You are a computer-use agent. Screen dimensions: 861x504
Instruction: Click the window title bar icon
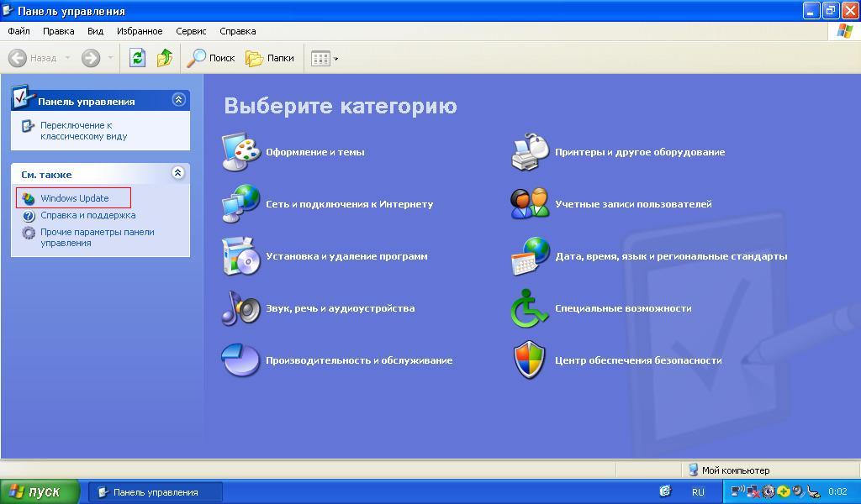point(8,10)
